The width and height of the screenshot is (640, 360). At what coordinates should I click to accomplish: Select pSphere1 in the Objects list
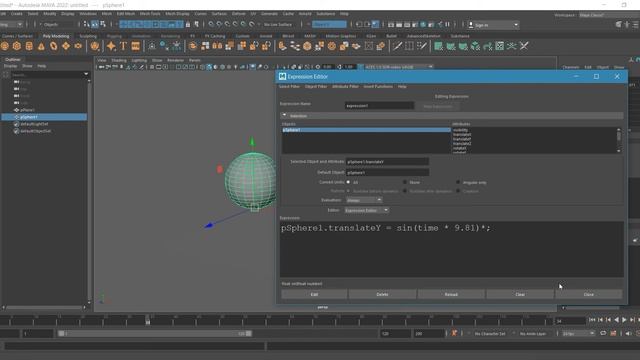tap(366, 130)
